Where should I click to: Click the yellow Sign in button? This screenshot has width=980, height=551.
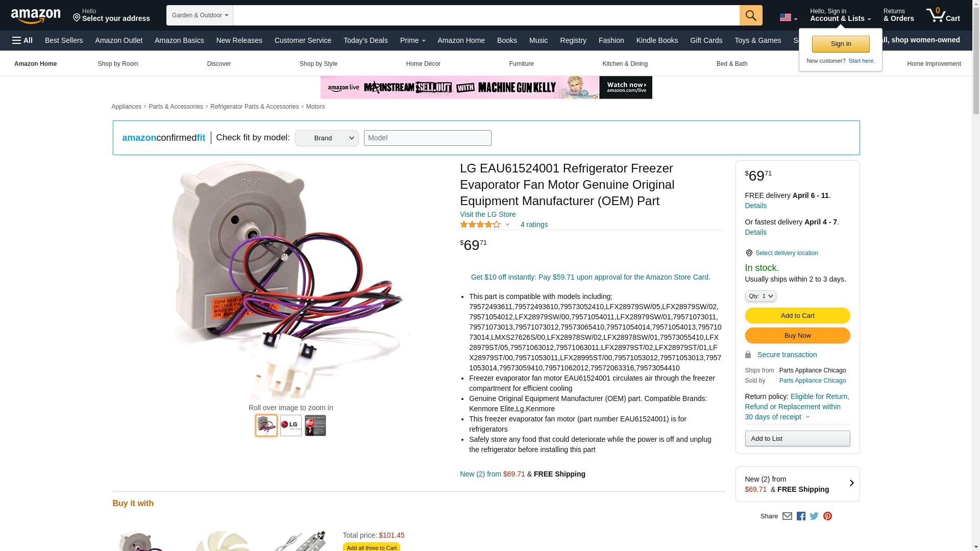click(841, 44)
